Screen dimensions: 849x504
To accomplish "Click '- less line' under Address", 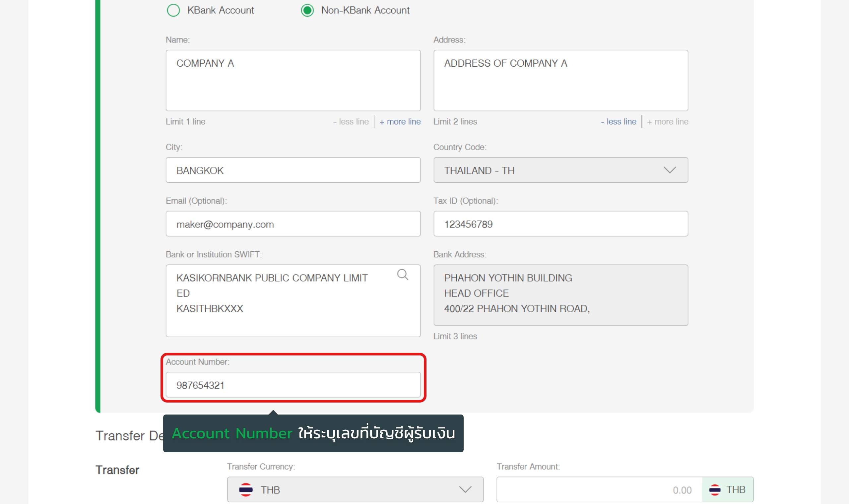I will (618, 122).
